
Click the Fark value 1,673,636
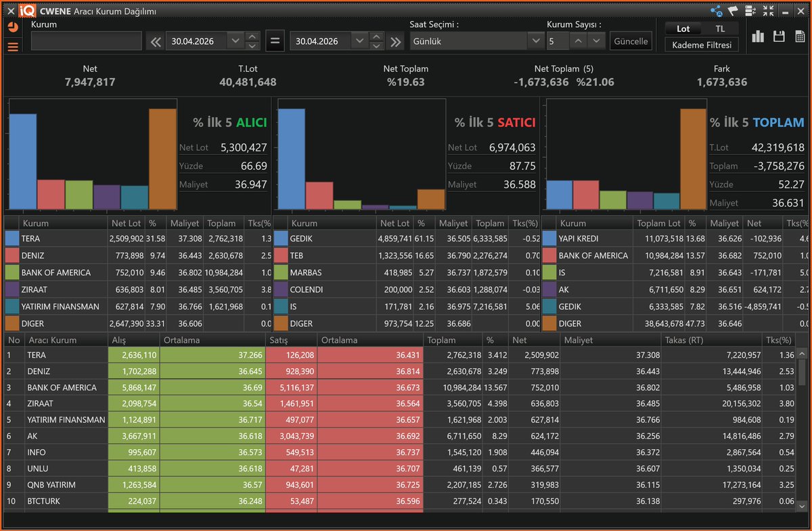point(722,82)
